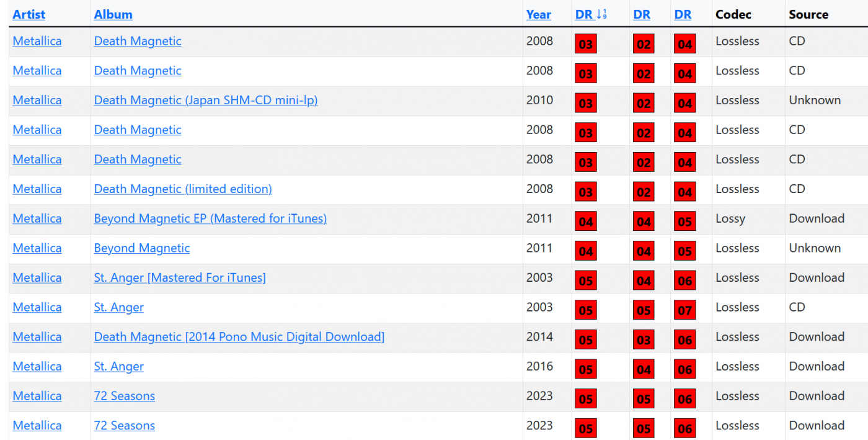Click Metallica in the lossy Beyond Magnetic EP row
The image size is (868, 440).
click(x=37, y=218)
